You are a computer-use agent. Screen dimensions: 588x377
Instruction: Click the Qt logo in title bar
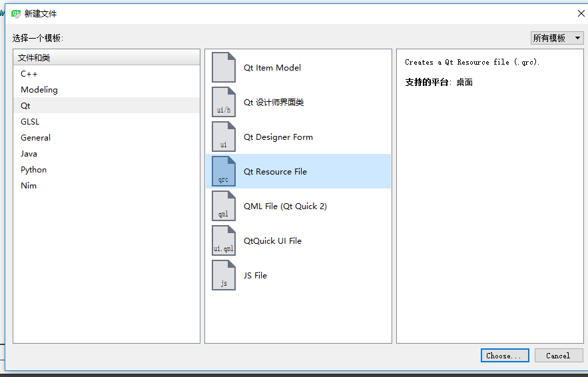point(16,14)
